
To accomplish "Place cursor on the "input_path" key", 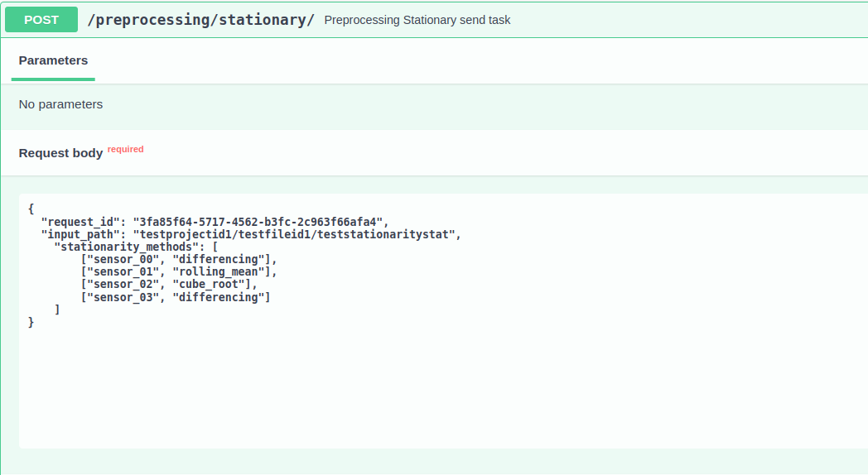I will coord(79,234).
